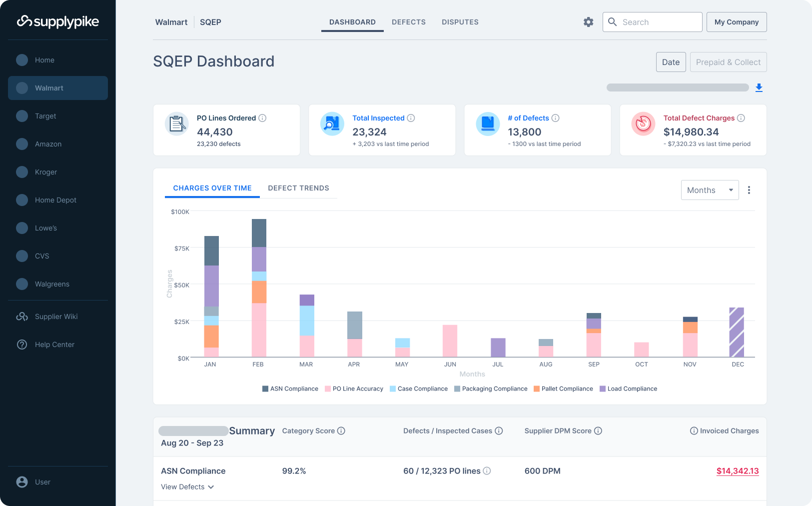
Task: Open the chart more options menu
Action: [x=749, y=190]
